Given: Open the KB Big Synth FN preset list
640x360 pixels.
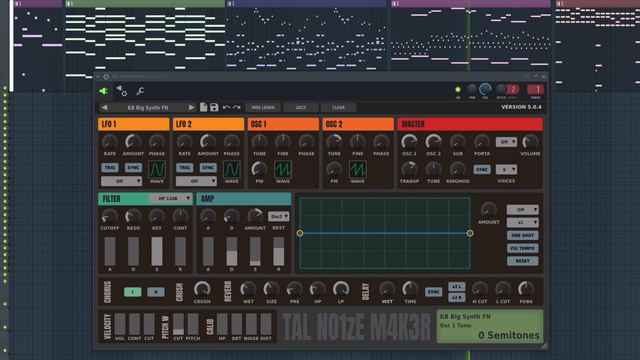Looking at the screenshot, I should click(148, 108).
